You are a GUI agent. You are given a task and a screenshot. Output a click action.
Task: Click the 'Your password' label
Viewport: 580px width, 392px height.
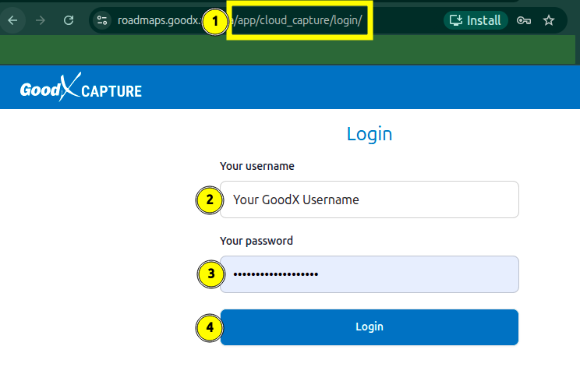coord(256,241)
